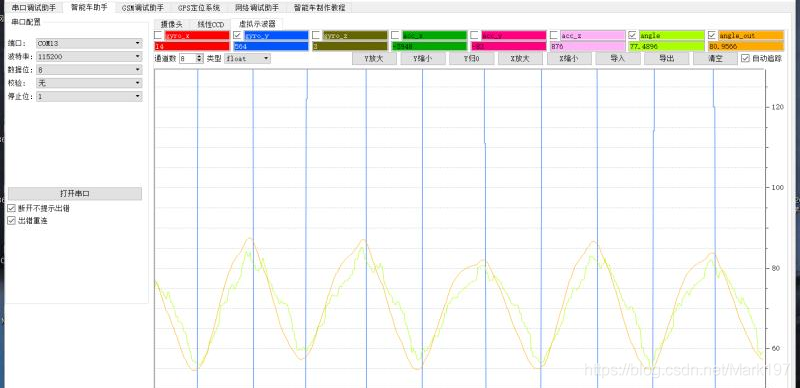Viewport: 800px width, 388px height.
Task: Disable the gyro_y channel checkbox
Action: [x=237, y=35]
